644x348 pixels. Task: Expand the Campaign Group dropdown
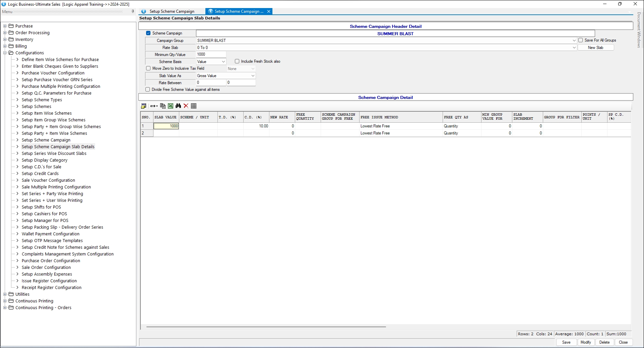[574, 41]
